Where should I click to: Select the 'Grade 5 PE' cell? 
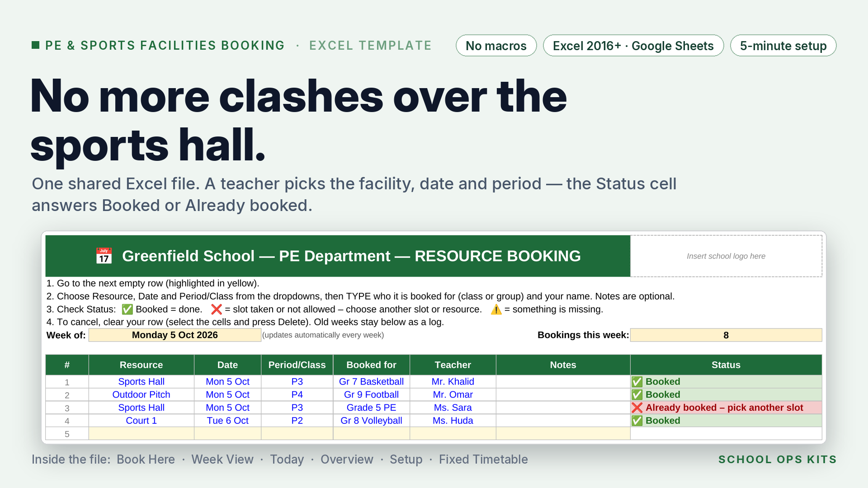pyautogui.click(x=371, y=408)
